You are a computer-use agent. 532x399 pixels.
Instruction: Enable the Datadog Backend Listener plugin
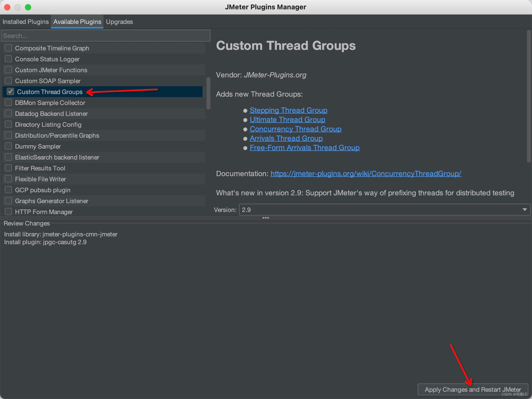pyautogui.click(x=8, y=113)
